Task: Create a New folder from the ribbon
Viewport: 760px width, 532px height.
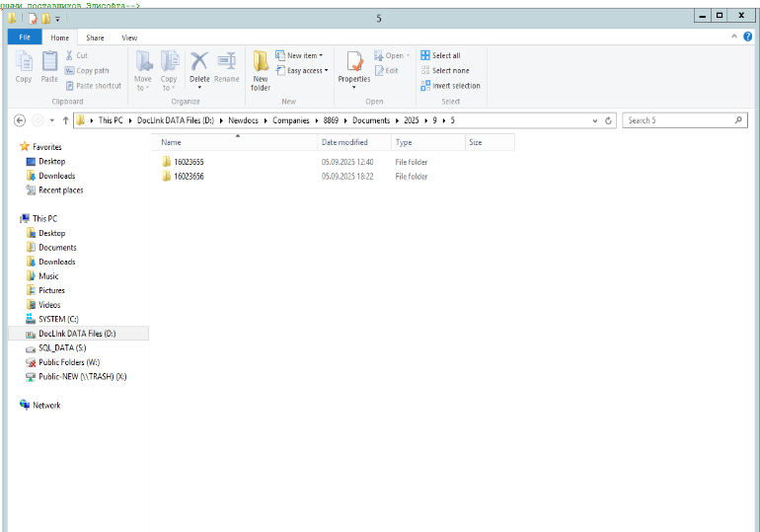Action: [x=261, y=71]
